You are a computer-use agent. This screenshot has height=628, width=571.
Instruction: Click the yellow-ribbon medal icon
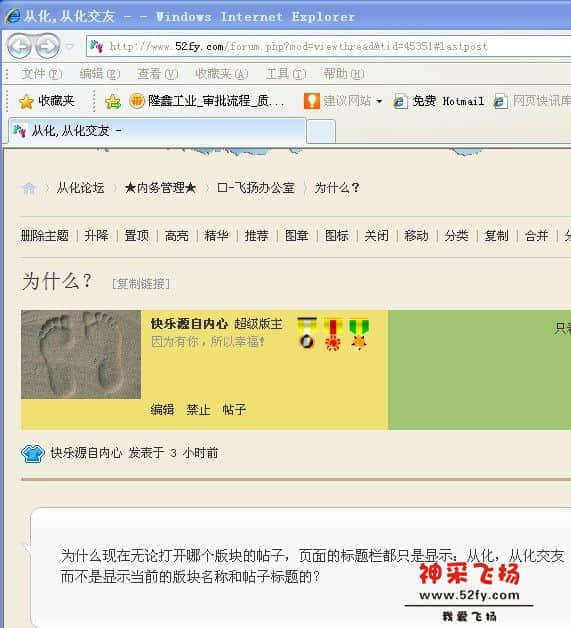307,333
